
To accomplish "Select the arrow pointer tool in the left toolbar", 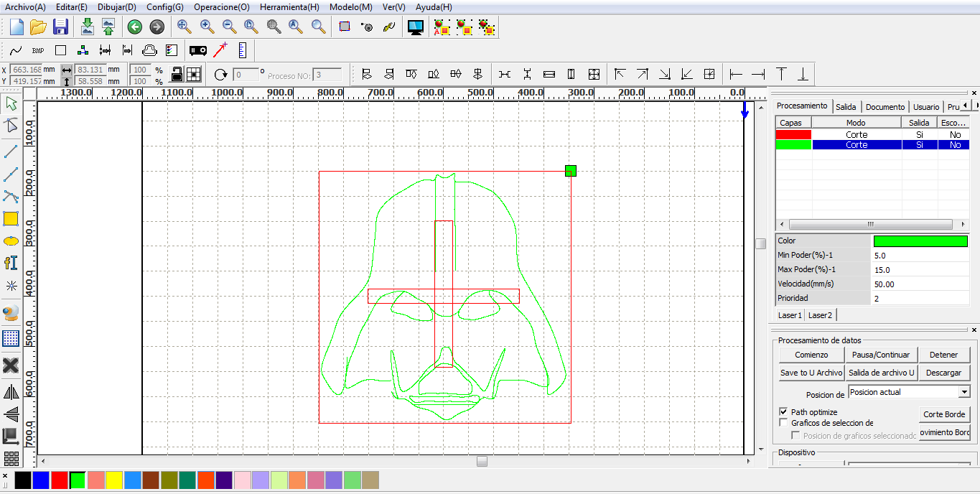I will tap(11, 103).
